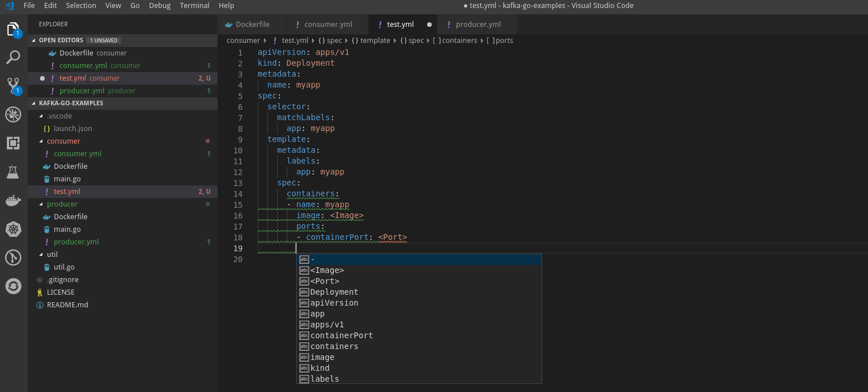Choose 'containerPort' suggestion in autocomplete list
This screenshot has width=868, height=392.
click(419, 335)
